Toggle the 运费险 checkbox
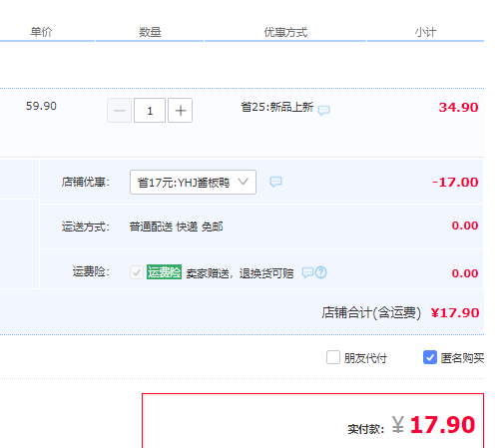Screen dimensions: 503x448 [137, 272]
